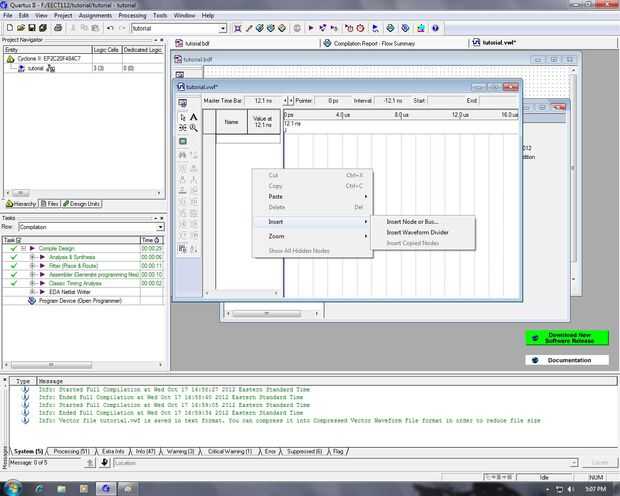620x496 pixels.
Task: Open the project name dropdown in toolbar
Action: coord(222,28)
